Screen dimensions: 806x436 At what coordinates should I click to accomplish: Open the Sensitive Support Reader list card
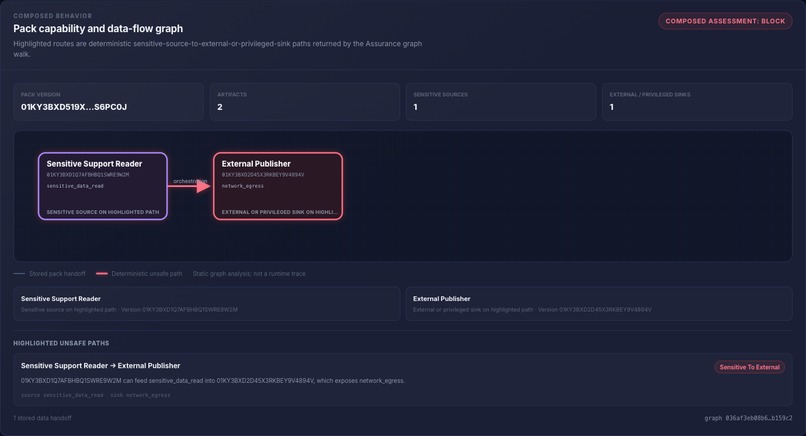point(207,304)
